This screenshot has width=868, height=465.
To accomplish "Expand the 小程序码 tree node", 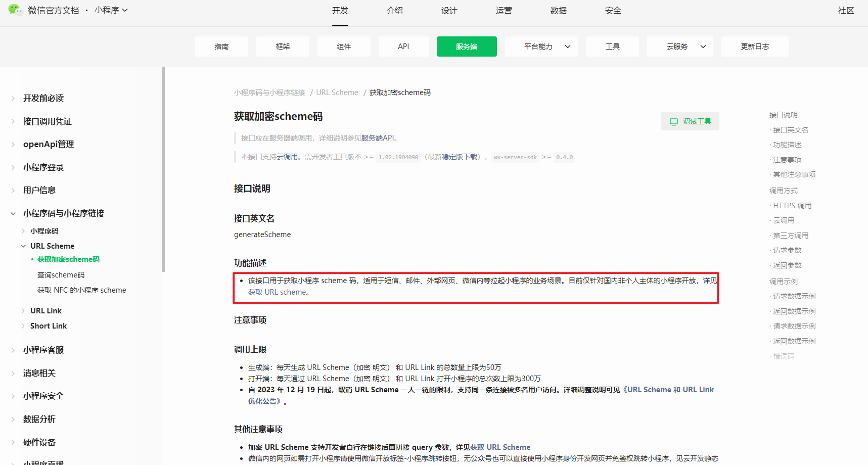I will [x=44, y=231].
